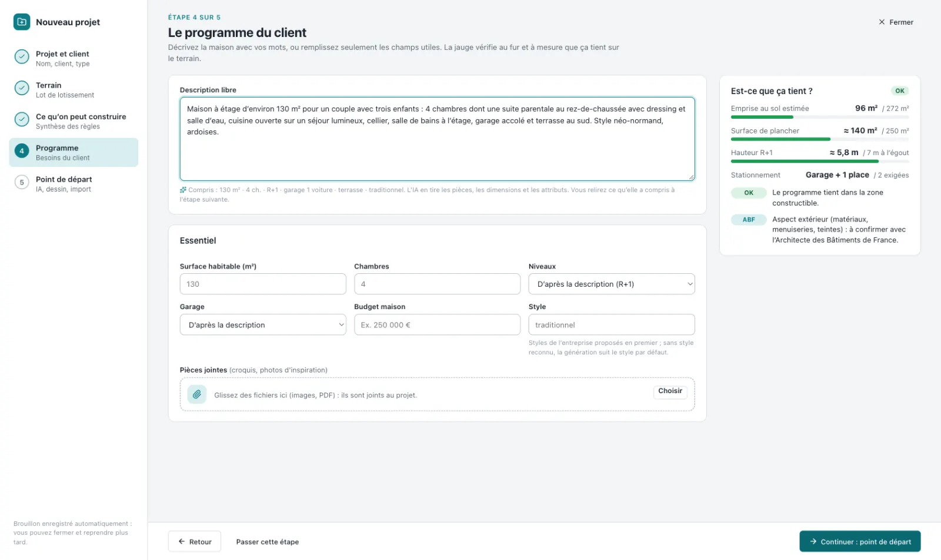Click the checkmark icon beside Terrain
The height and width of the screenshot is (560, 941).
(22, 88)
